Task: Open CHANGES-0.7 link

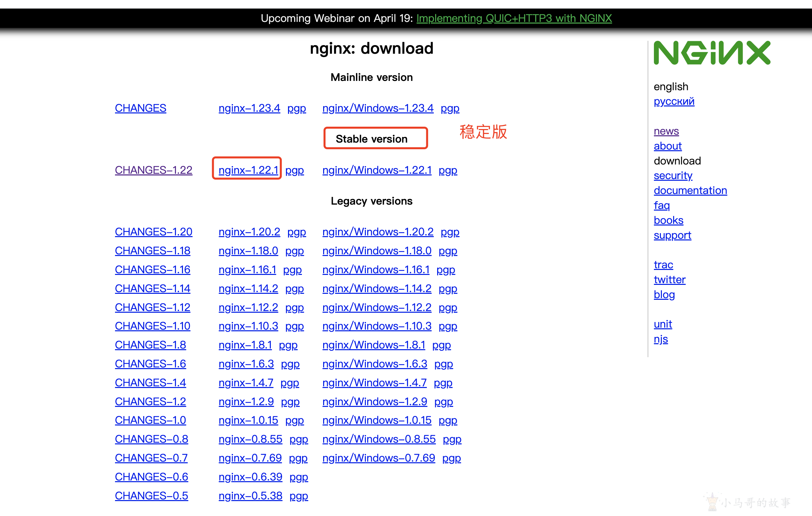Action: 151,458
